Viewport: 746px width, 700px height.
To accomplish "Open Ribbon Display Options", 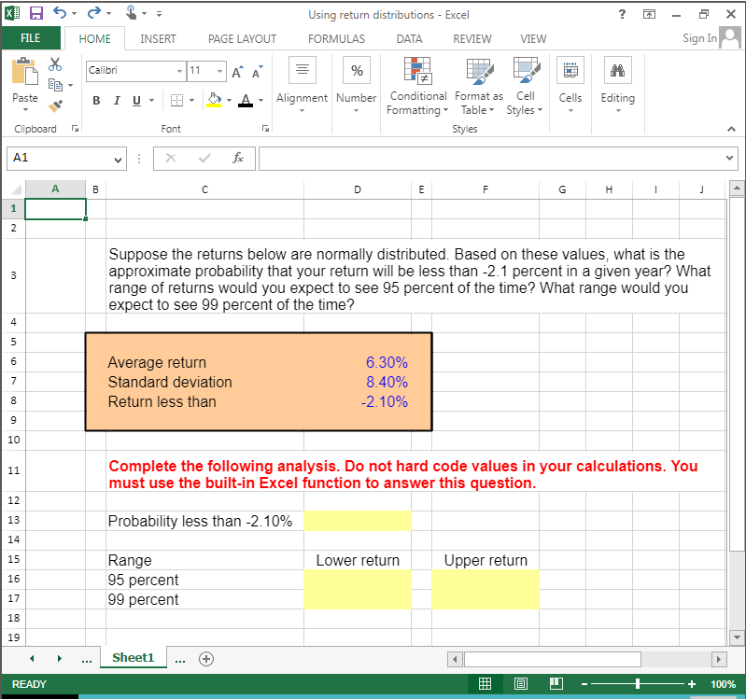I will (649, 14).
